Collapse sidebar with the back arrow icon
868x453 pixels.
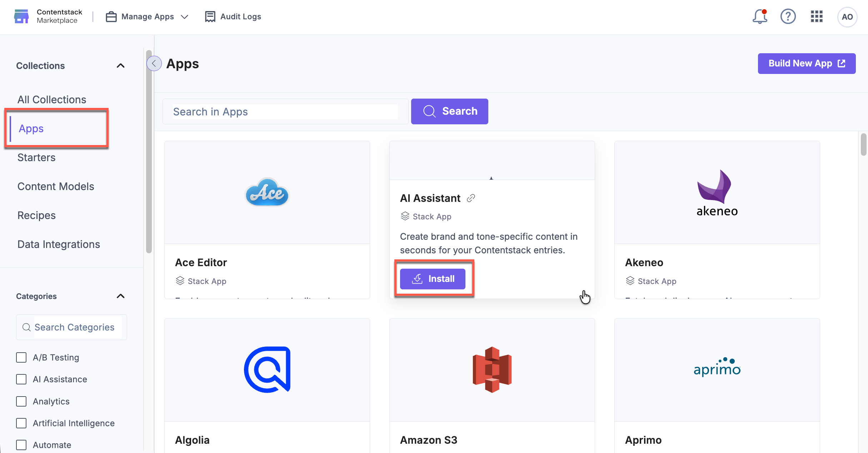tap(154, 64)
